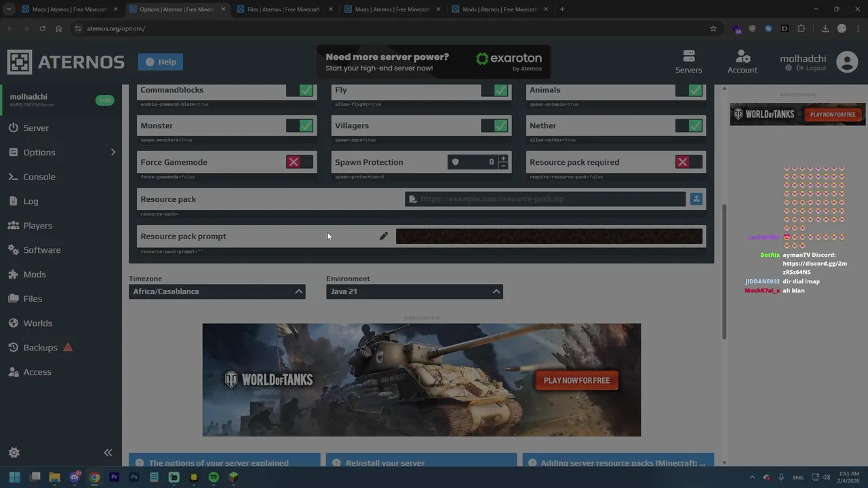Open the Timezone Africa/Casablanca dropdown
The height and width of the screenshot is (488, 868).
point(217,291)
